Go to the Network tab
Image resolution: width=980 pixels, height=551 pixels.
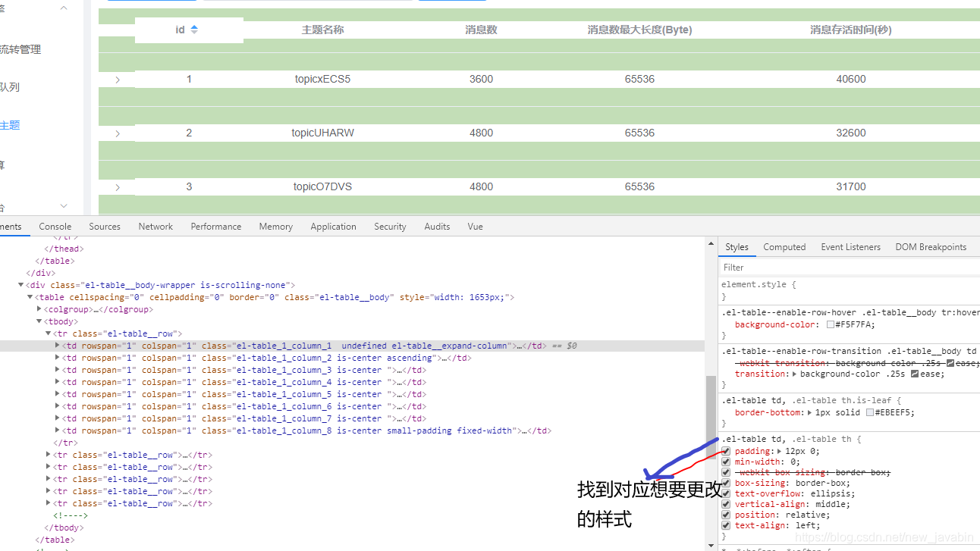pyautogui.click(x=155, y=227)
